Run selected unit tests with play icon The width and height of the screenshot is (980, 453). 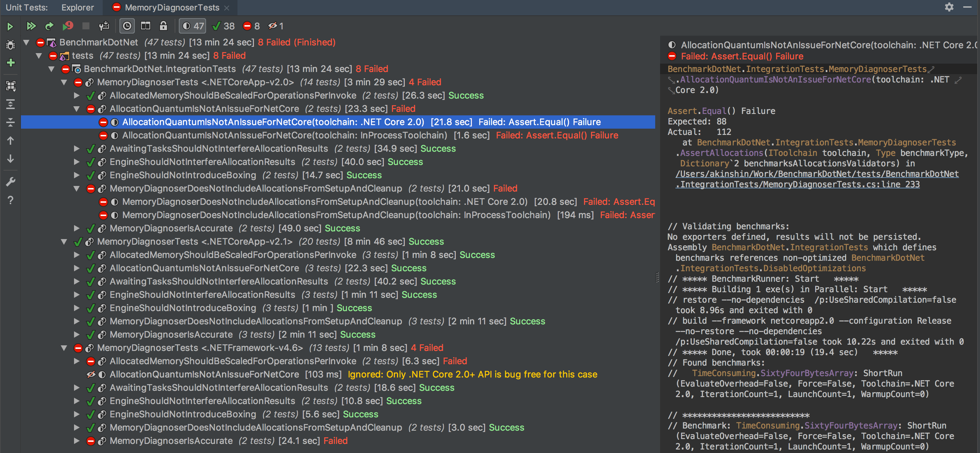click(x=10, y=26)
